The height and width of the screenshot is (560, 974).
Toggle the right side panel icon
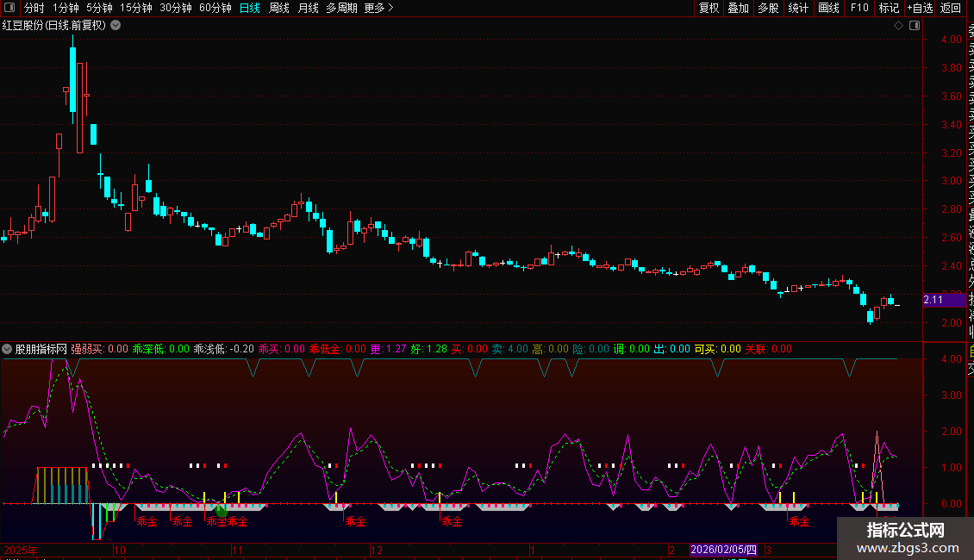[x=913, y=25]
